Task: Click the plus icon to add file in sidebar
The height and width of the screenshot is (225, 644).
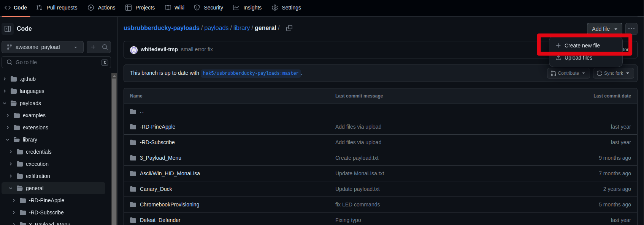Action: (93, 47)
